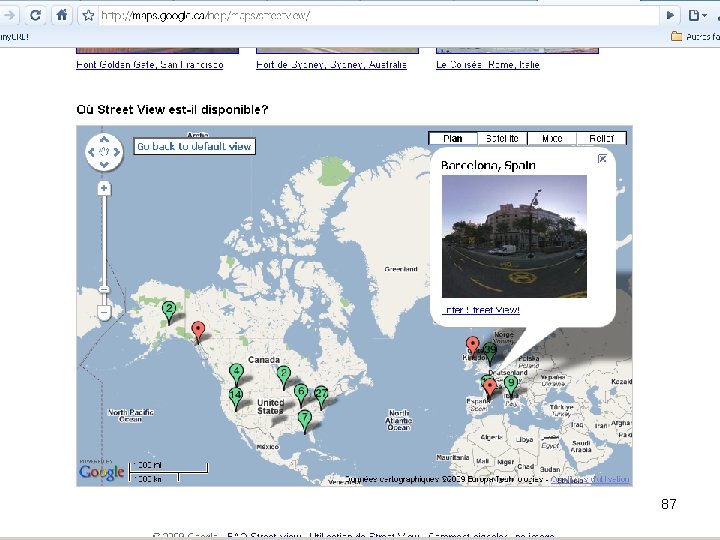
Task: Switch the map to the Plan view tab
Action: 453,138
